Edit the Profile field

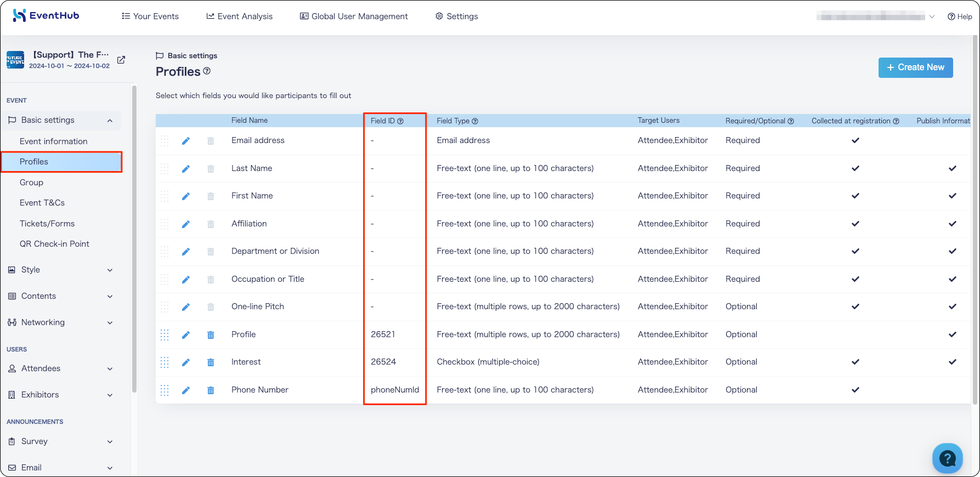[x=186, y=335]
